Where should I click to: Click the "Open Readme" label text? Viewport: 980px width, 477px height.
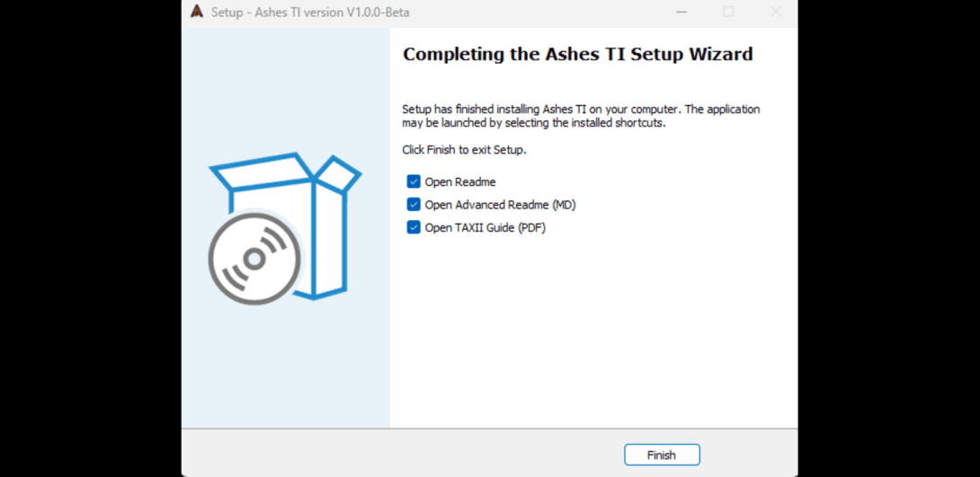(460, 181)
